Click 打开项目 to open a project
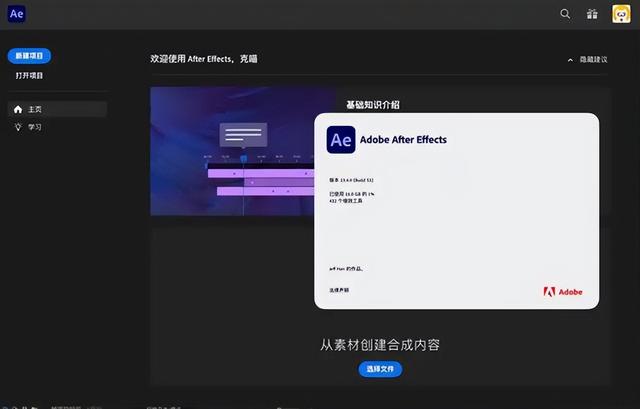The width and height of the screenshot is (640, 409). coord(29,76)
